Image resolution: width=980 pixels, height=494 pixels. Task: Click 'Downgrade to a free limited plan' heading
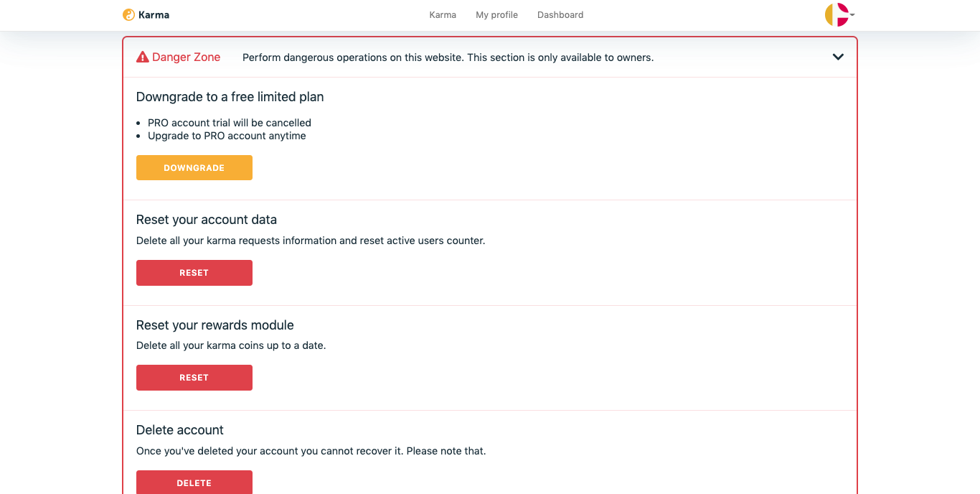230,97
